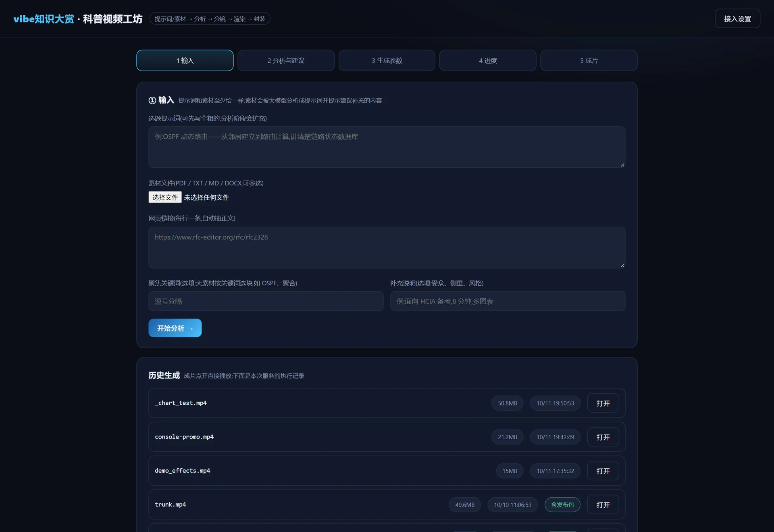Switch to the 3 生成参数 tab
Screen dimensions: 774x532
(x=387, y=60)
